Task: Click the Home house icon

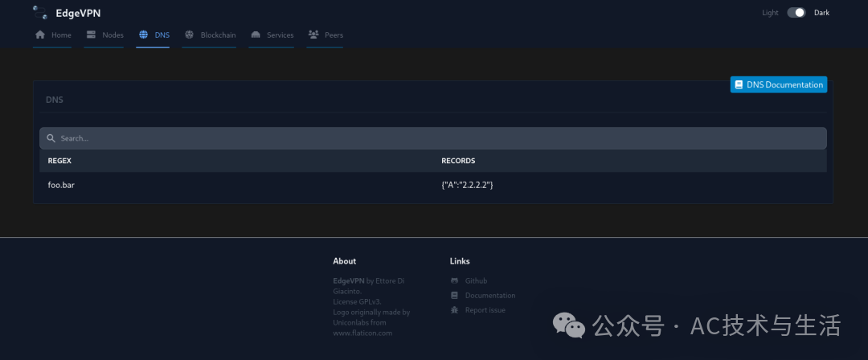Action: pos(40,35)
